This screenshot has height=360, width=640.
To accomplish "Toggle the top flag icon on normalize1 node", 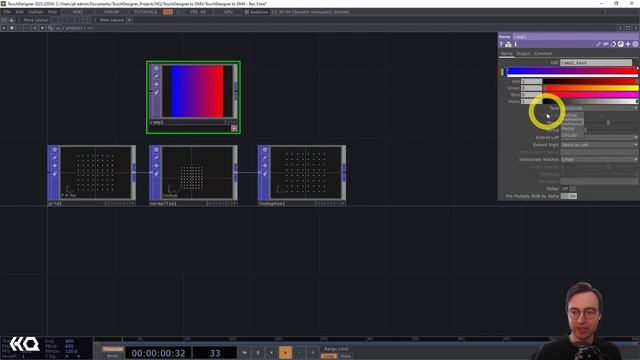I will [x=156, y=150].
